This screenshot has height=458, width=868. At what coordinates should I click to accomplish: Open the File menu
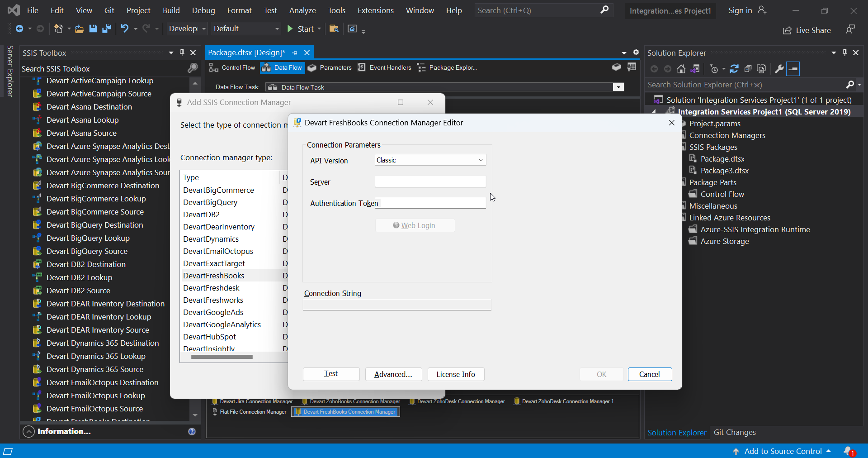(x=33, y=10)
